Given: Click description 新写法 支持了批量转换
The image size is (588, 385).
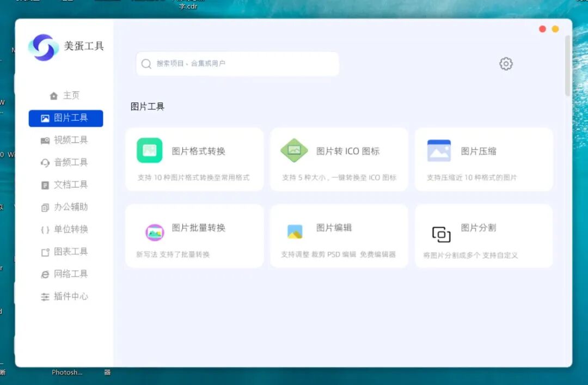Looking at the screenshot, I should point(173,254).
